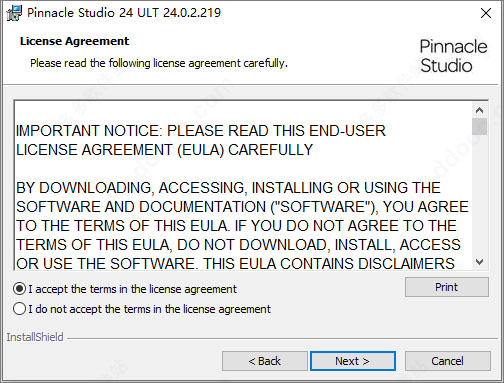
Task: Click the 'I do not accept the terms' label text
Action: point(149,309)
